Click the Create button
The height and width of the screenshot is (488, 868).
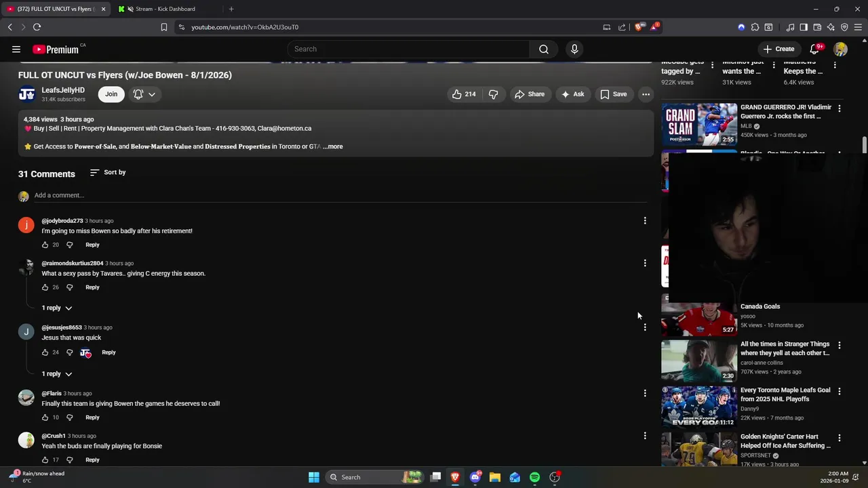[778, 49]
